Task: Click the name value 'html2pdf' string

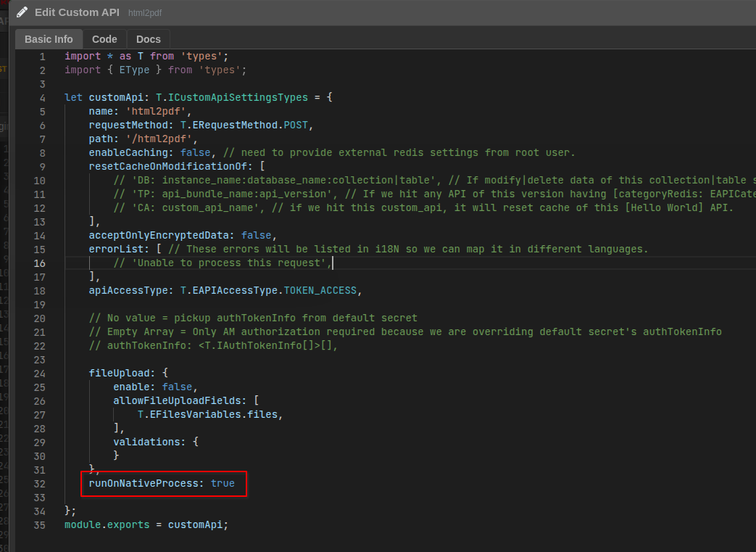Action: (157, 112)
